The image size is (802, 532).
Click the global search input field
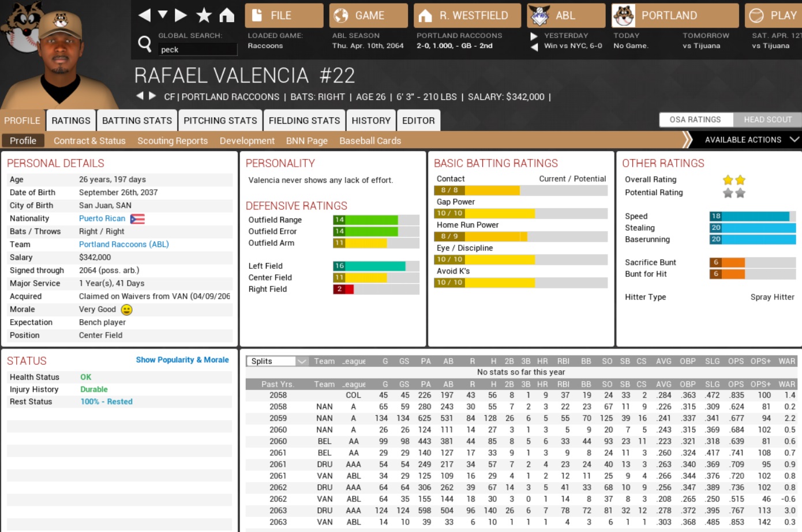click(197, 50)
